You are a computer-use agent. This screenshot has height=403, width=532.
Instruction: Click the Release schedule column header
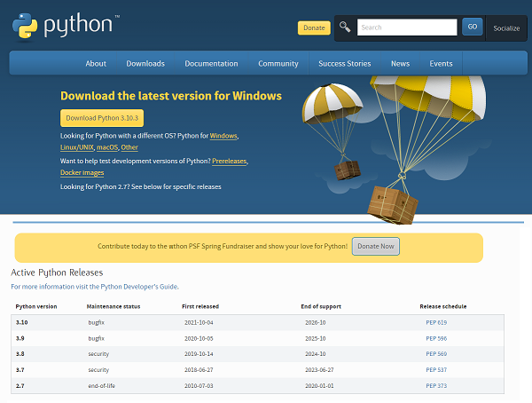443,306
